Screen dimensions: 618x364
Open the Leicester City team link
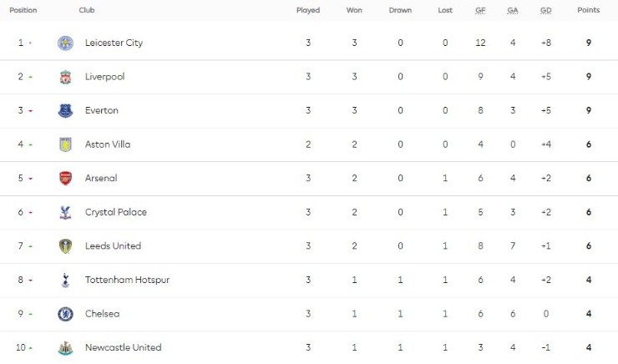pyautogui.click(x=114, y=43)
